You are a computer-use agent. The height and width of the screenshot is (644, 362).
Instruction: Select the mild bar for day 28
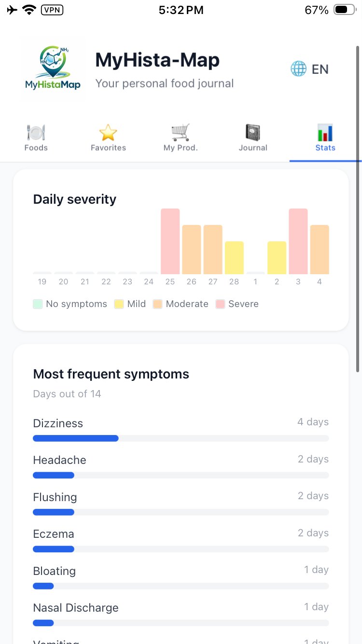[x=234, y=258]
